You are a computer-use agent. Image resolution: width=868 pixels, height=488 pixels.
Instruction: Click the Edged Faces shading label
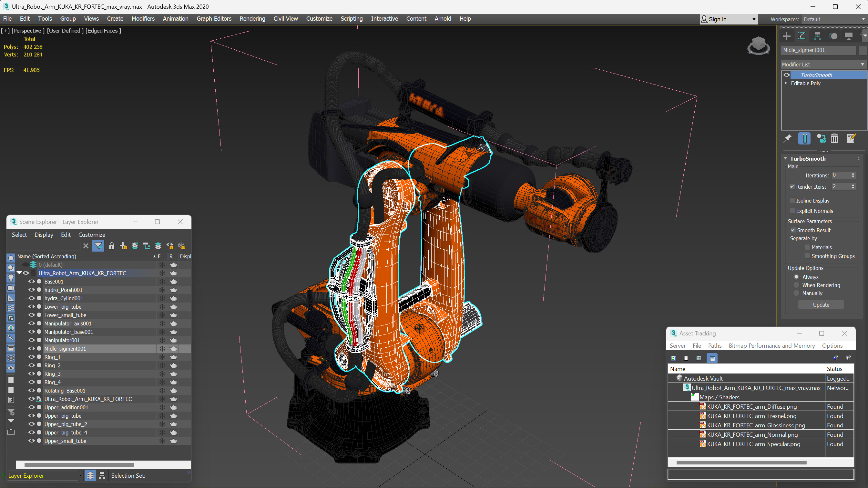coord(103,31)
